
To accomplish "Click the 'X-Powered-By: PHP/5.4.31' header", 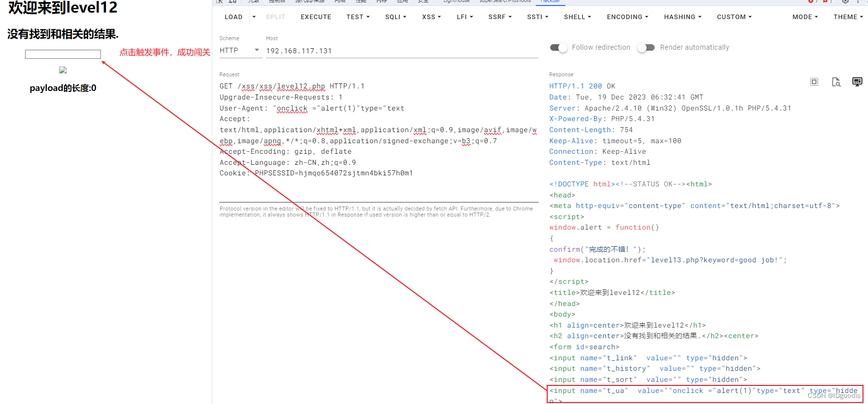I will point(602,119).
